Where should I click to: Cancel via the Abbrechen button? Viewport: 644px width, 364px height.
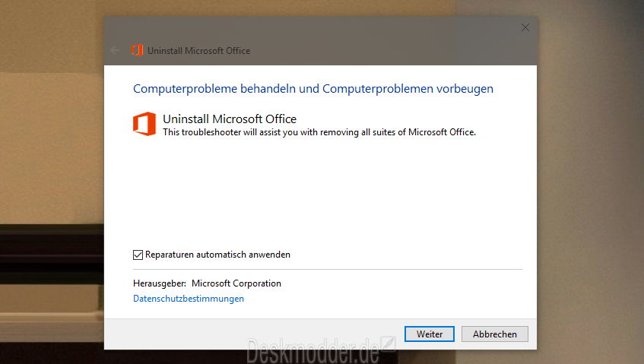point(494,334)
